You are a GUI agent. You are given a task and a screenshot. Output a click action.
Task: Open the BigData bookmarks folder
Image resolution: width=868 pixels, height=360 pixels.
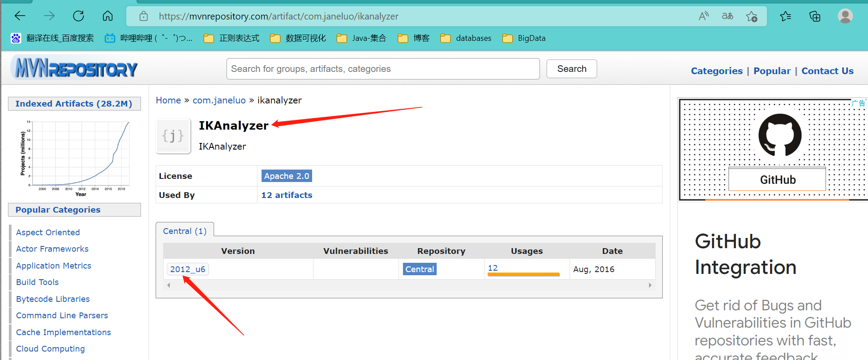click(x=524, y=38)
